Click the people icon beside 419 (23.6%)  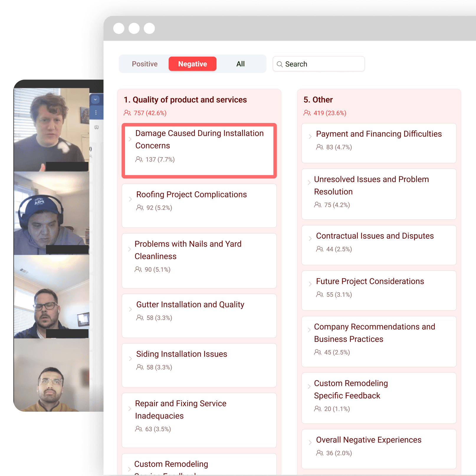(x=307, y=113)
